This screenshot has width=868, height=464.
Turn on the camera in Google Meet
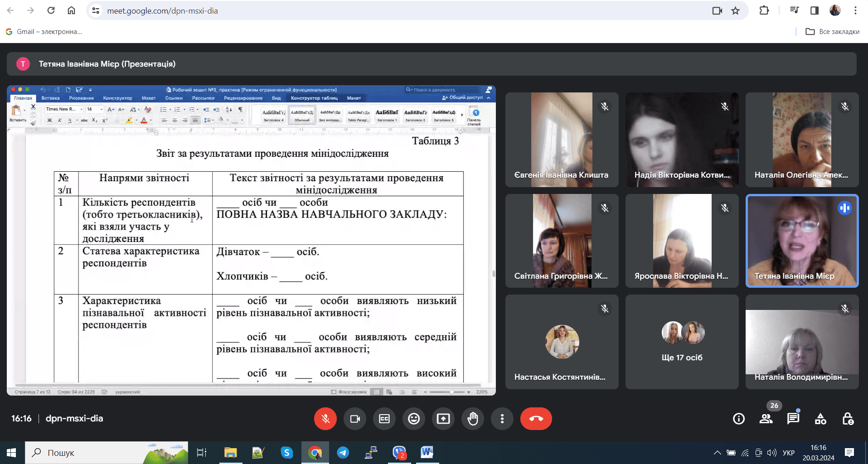tap(355, 419)
